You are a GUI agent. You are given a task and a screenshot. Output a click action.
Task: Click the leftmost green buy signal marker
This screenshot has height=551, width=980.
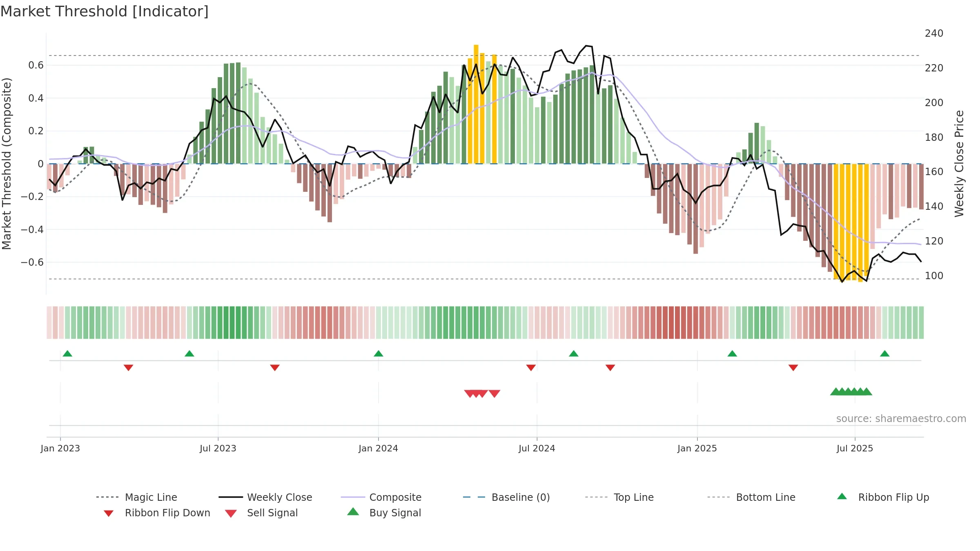[836, 391]
